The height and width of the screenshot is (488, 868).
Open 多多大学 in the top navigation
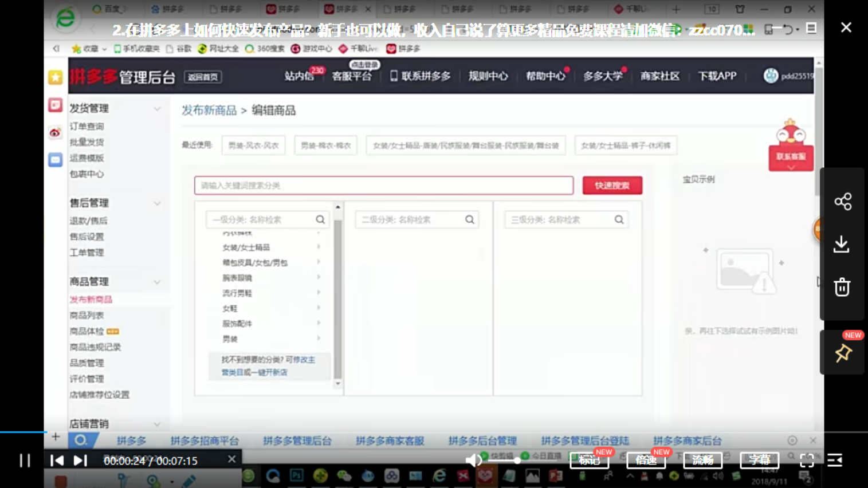pyautogui.click(x=603, y=76)
